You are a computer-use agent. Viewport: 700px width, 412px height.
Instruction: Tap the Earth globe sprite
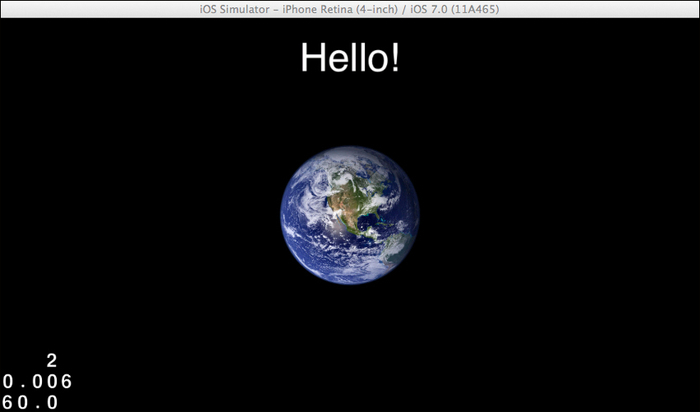pyautogui.click(x=350, y=215)
